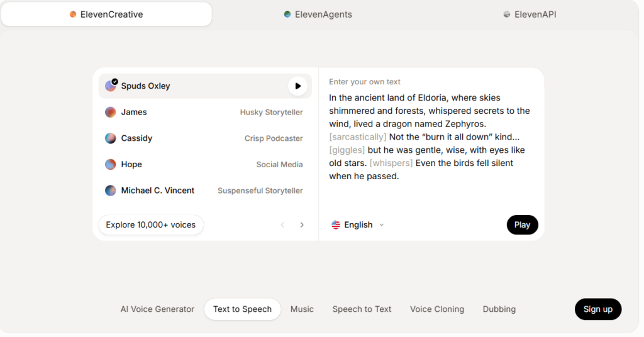Click the Hope voice avatar icon
The image size is (644, 337).
click(111, 165)
